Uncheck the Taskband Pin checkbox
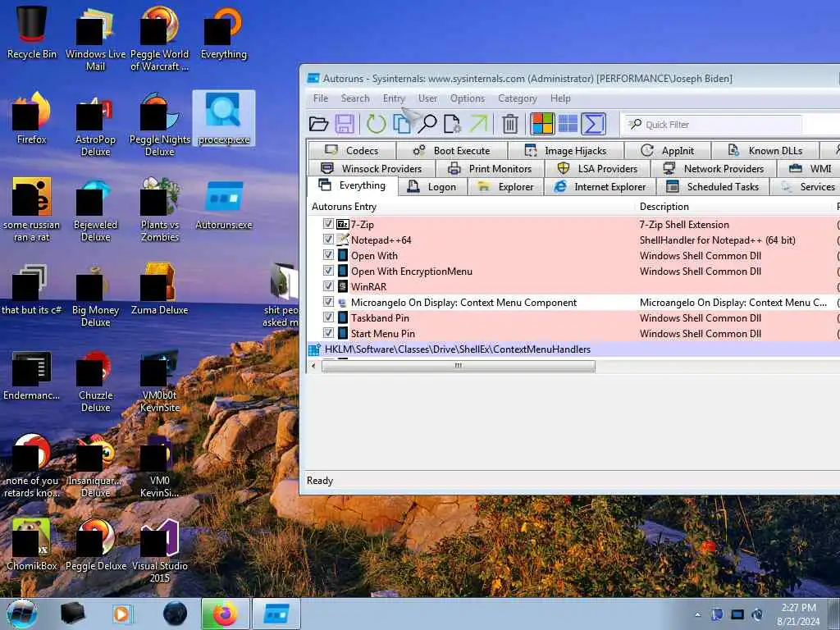This screenshot has width=840, height=630. pyautogui.click(x=328, y=317)
